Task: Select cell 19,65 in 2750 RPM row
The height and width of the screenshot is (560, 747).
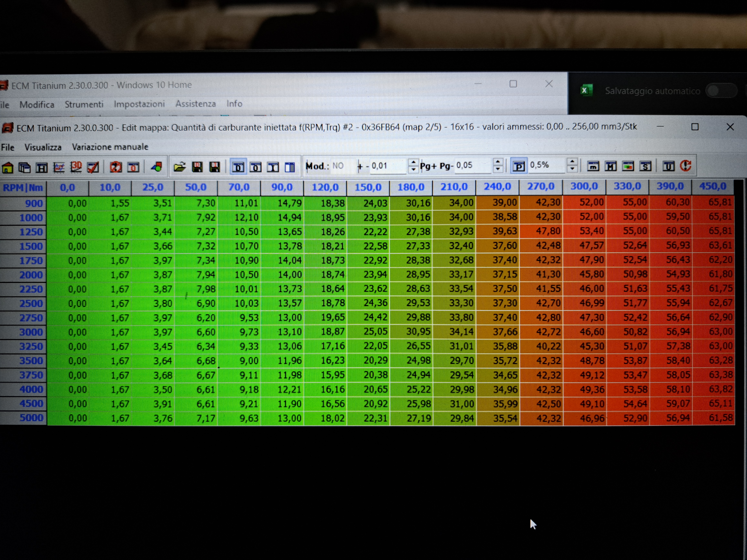Action: click(326, 317)
